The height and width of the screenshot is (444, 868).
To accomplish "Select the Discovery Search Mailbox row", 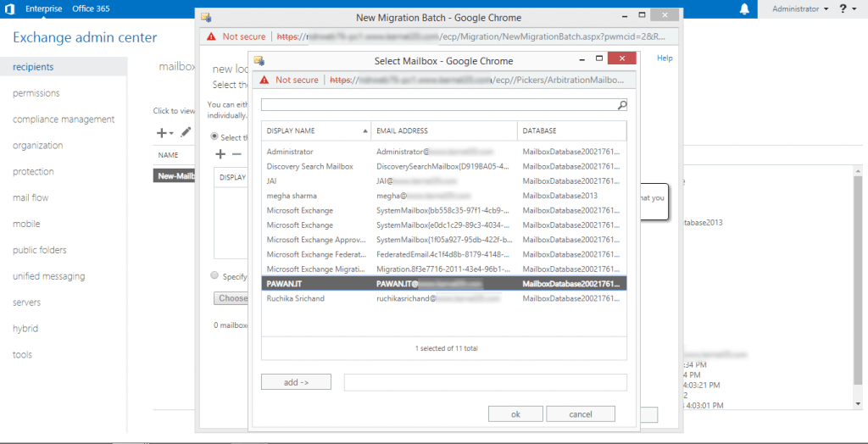I will coord(444,166).
